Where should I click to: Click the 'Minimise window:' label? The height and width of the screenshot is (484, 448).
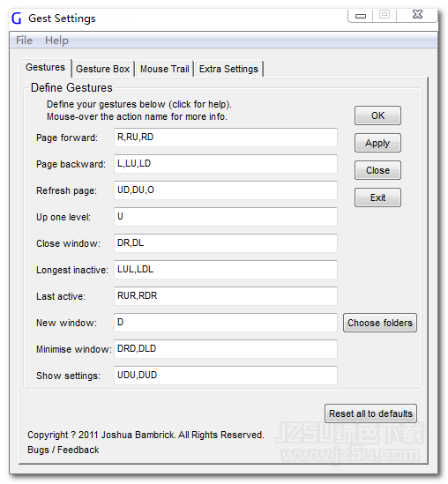[x=74, y=349]
